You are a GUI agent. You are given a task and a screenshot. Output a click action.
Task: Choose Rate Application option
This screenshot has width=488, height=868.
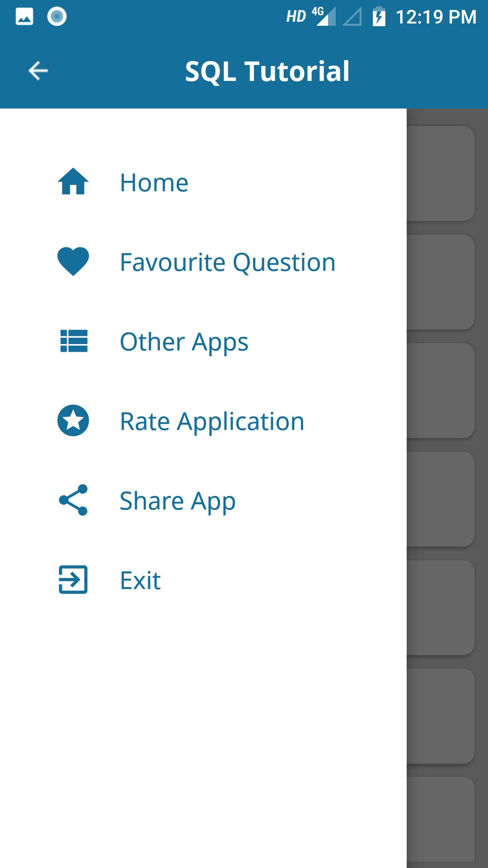(203, 420)
